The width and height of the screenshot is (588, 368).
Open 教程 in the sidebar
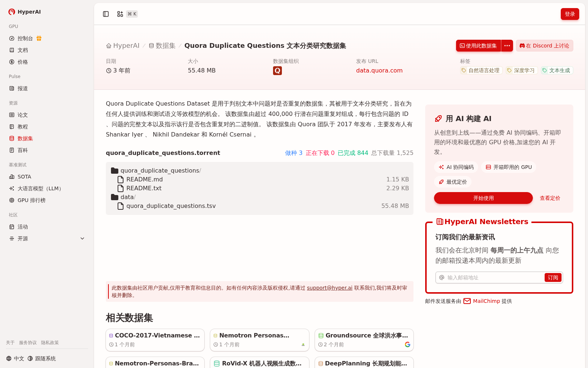click(47, 127)
